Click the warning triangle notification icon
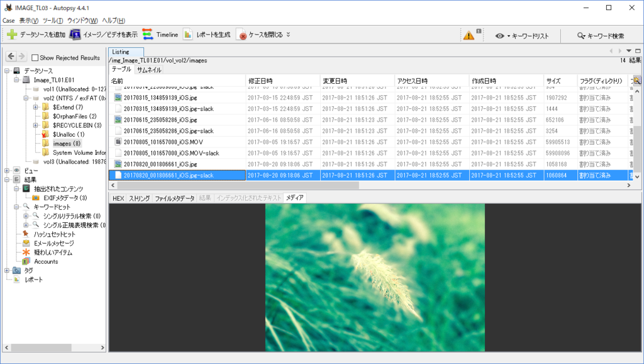 [x=469, y=35]
